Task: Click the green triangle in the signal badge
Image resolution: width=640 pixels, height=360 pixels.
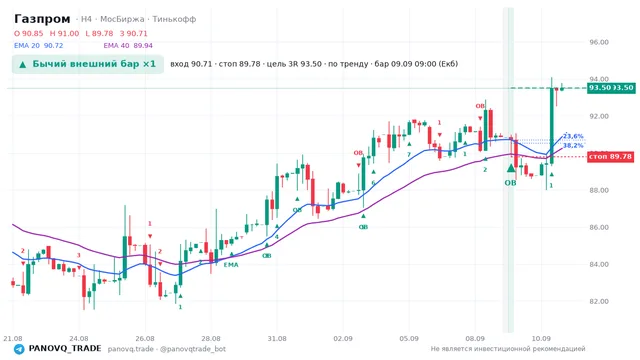Action: pos(23,64)
